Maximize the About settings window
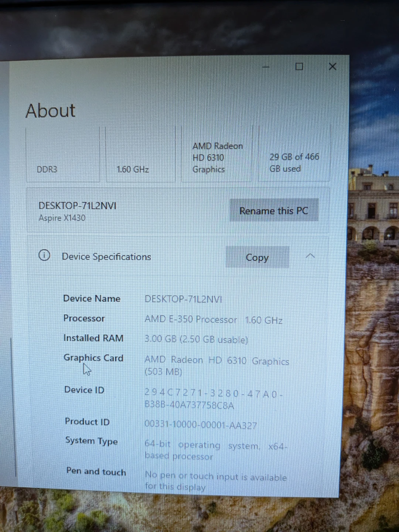 click(x=299, y=66)
